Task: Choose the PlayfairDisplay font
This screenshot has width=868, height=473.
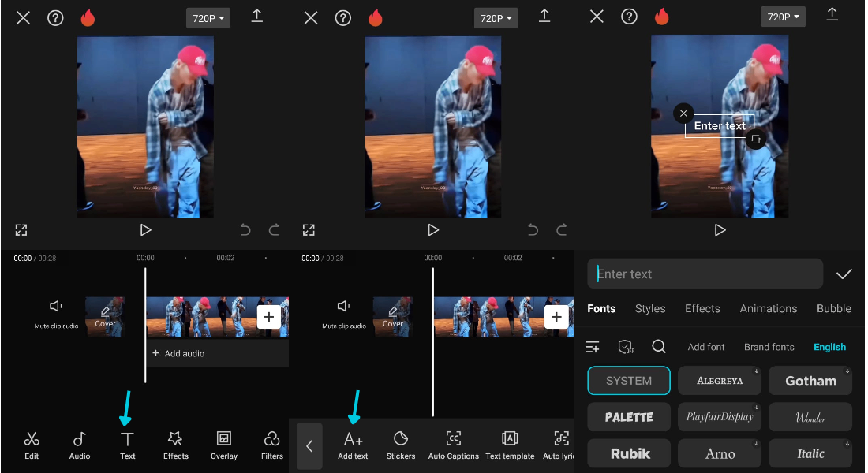Action: point(720,416)
